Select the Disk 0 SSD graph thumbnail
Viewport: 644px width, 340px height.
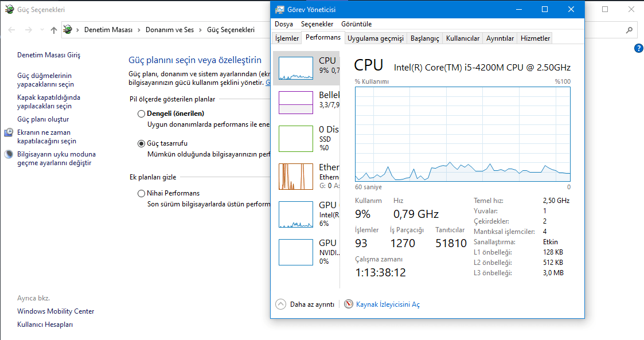(296, 139)
